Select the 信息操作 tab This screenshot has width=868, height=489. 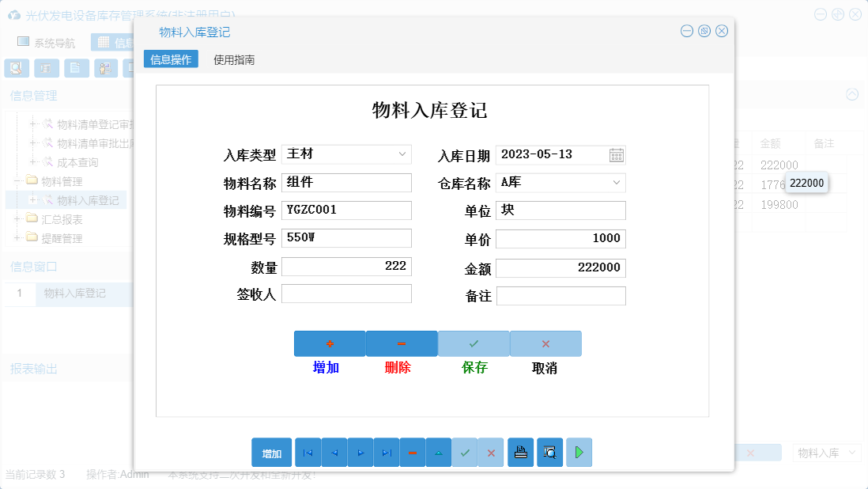tap(170, 58)
